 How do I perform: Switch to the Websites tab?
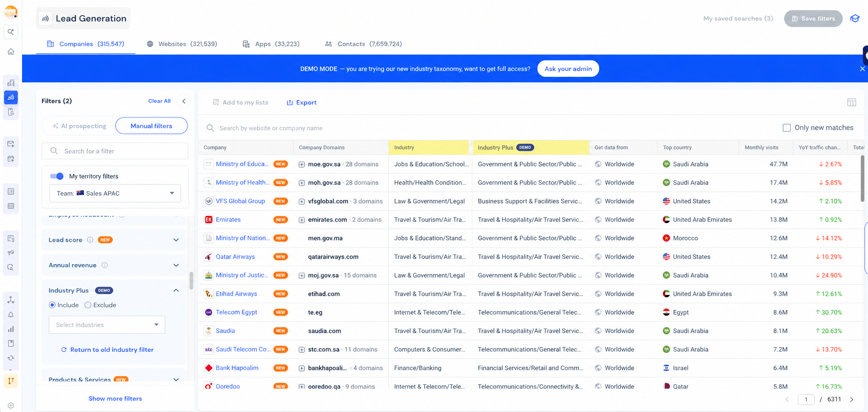(x=182, y=44)
